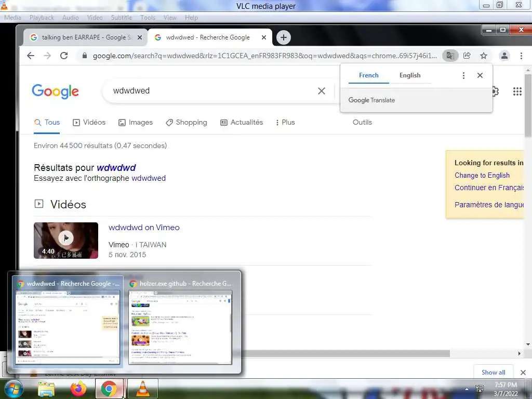
Task: Click Show all downloads button
Action: [494, 372]
